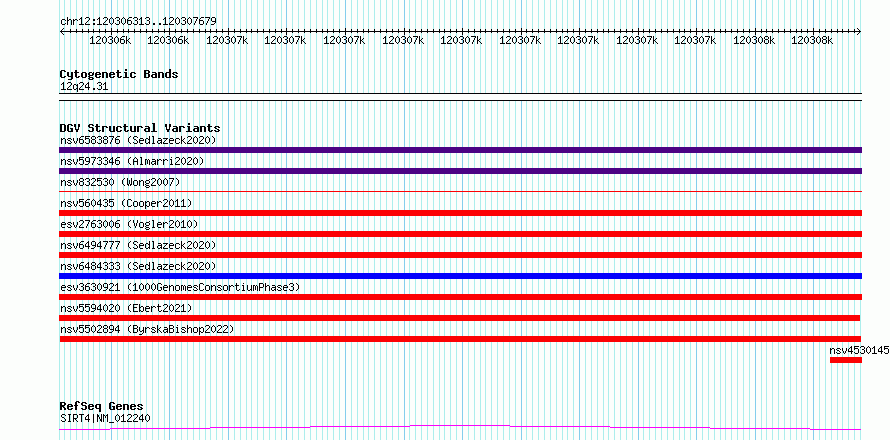The width and height of the screenshot is (890, 440).
Task: Click the chr12:120306313..120307679 coordinate text
Action: pyautogui.click(x=138, y=22)
